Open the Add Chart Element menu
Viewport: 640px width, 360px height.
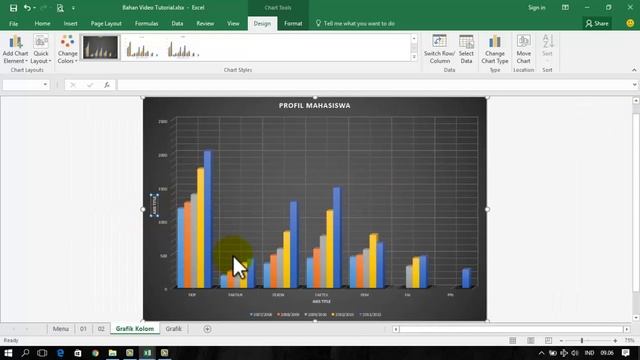(15, 49)
